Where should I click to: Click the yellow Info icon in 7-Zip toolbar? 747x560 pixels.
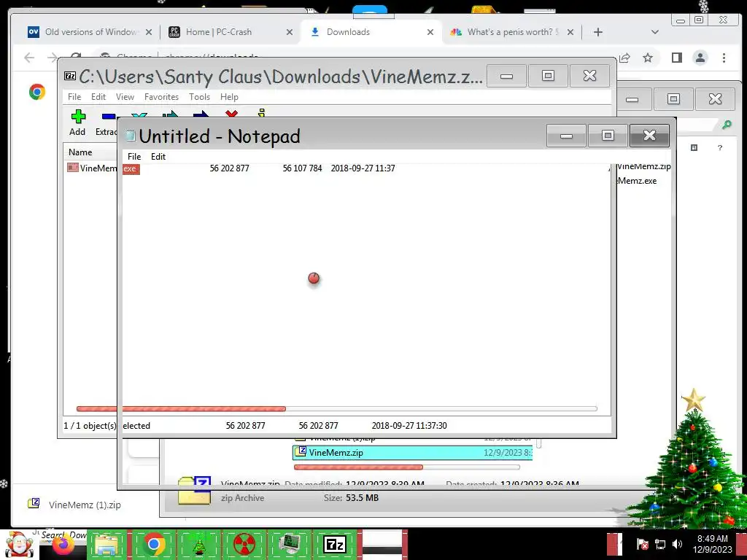click(261, 113)
